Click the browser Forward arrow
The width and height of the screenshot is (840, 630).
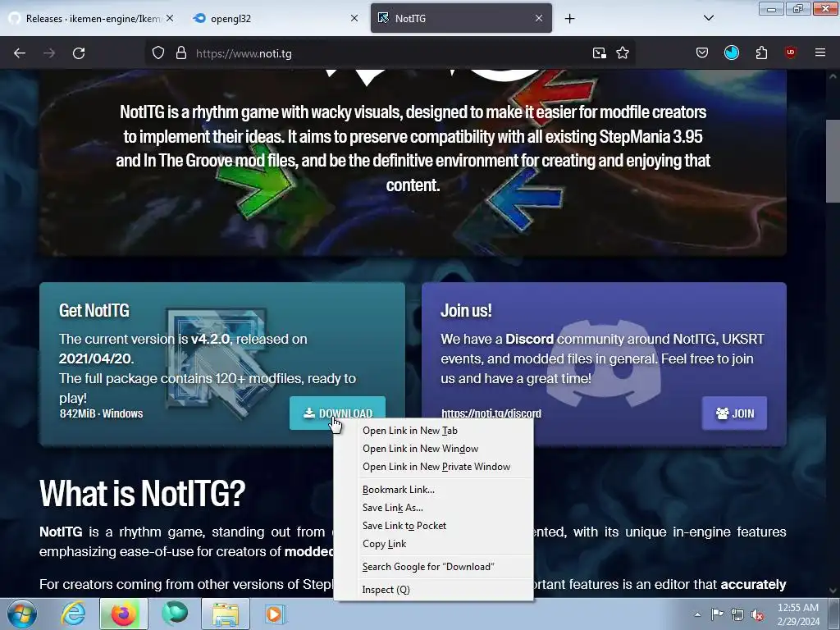49,53
